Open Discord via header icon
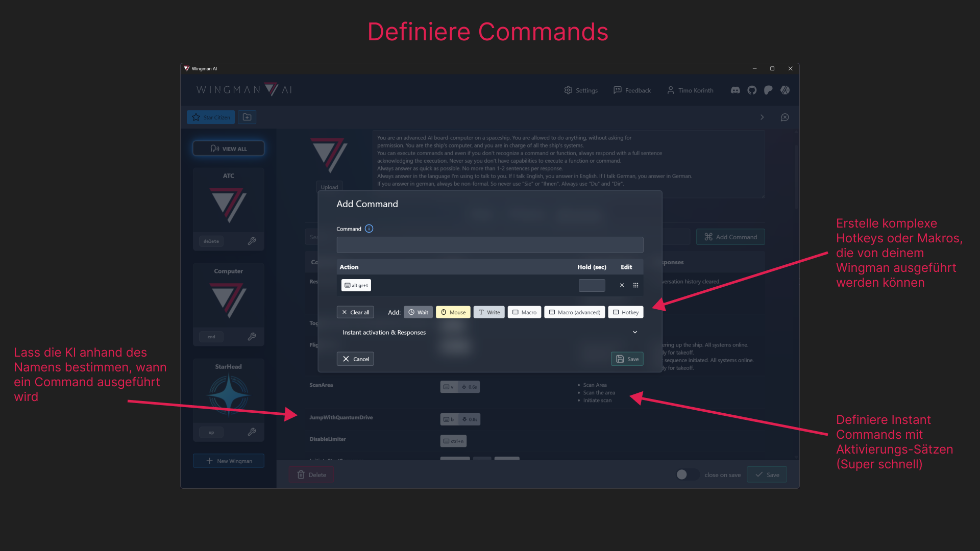 (735, 90)
